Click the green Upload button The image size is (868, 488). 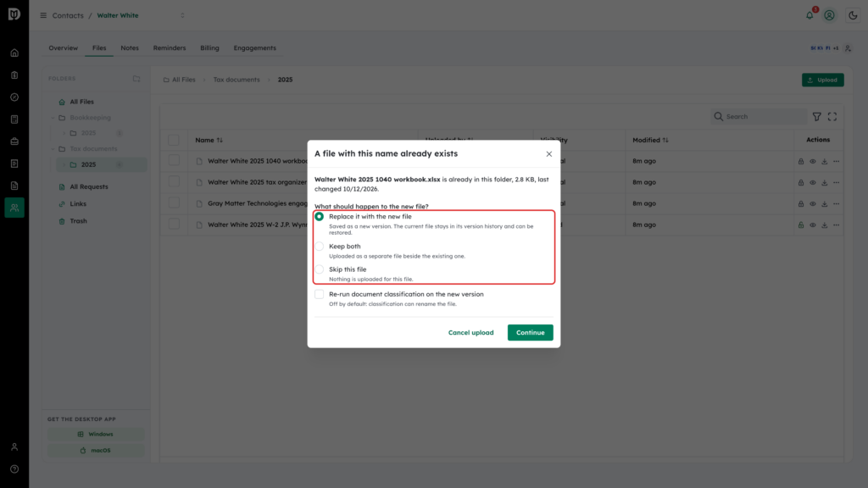pos(822,80)
